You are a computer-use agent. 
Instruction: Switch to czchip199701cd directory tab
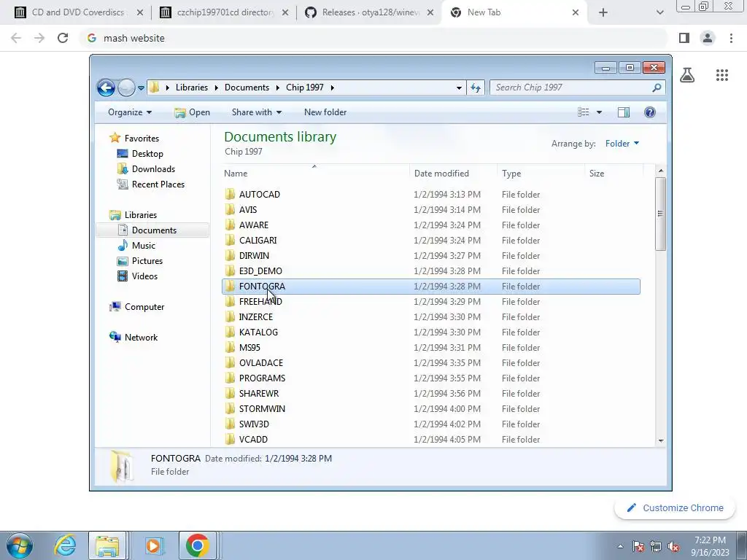225,12
